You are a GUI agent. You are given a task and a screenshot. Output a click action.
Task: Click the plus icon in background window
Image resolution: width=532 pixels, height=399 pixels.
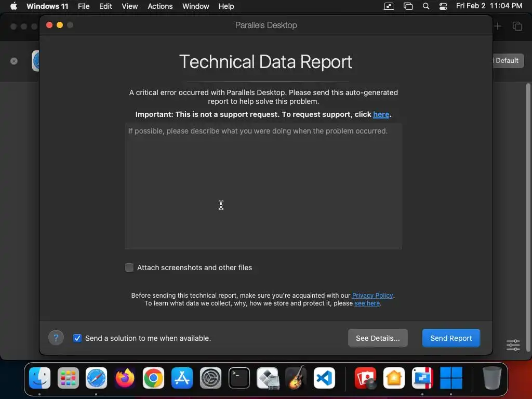[x=498, y=26]
